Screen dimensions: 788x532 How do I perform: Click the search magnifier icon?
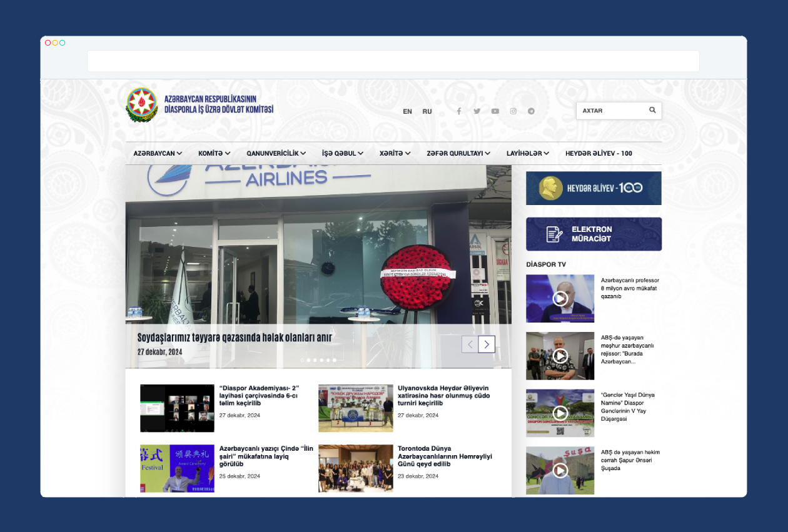tap(652, 110)
